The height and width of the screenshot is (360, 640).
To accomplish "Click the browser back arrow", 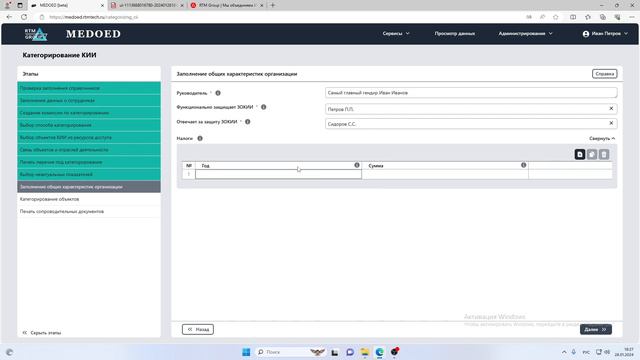I will pos(9,17).
